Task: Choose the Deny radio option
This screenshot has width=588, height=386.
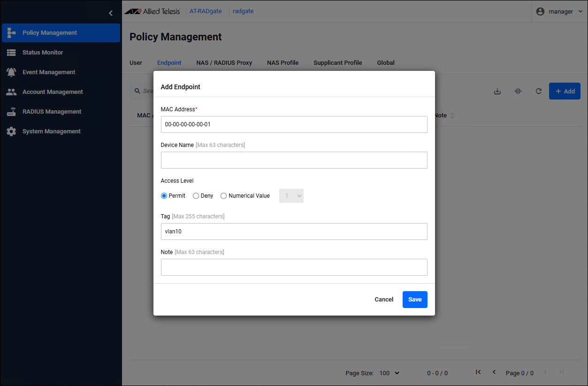Action: coord(196,196)
